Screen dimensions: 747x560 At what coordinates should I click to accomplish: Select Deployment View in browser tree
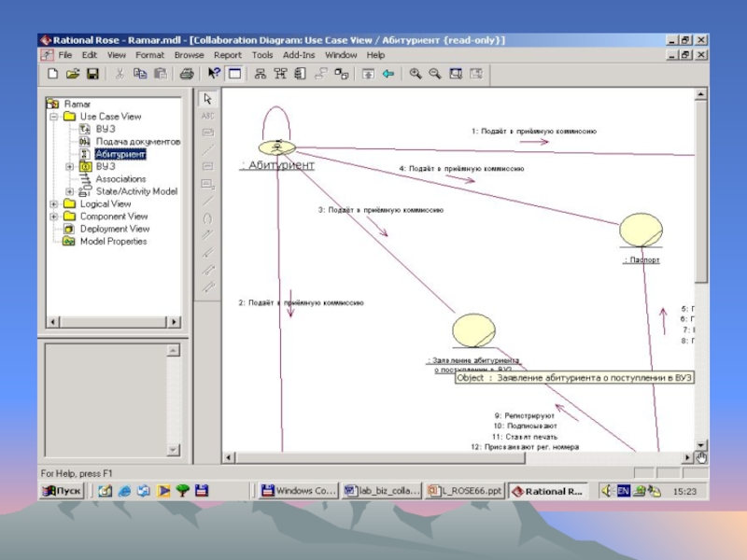(114, 229)
